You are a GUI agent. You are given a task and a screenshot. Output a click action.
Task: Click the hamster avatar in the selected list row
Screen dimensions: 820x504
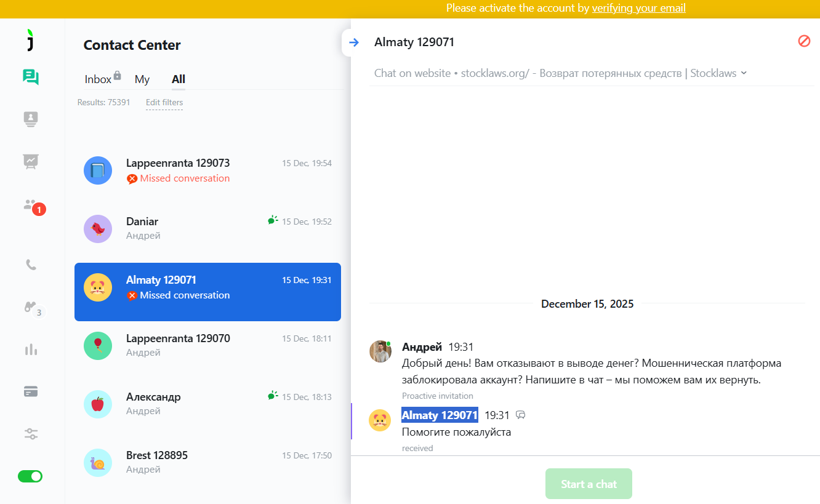(x=98, y=287)
